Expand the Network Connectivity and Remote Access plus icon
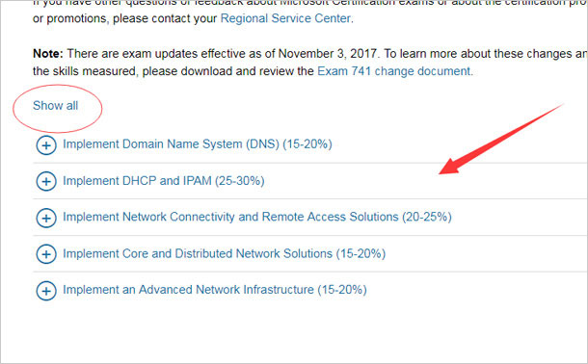The height and width of the screenshot is (364, 588). 46,218
